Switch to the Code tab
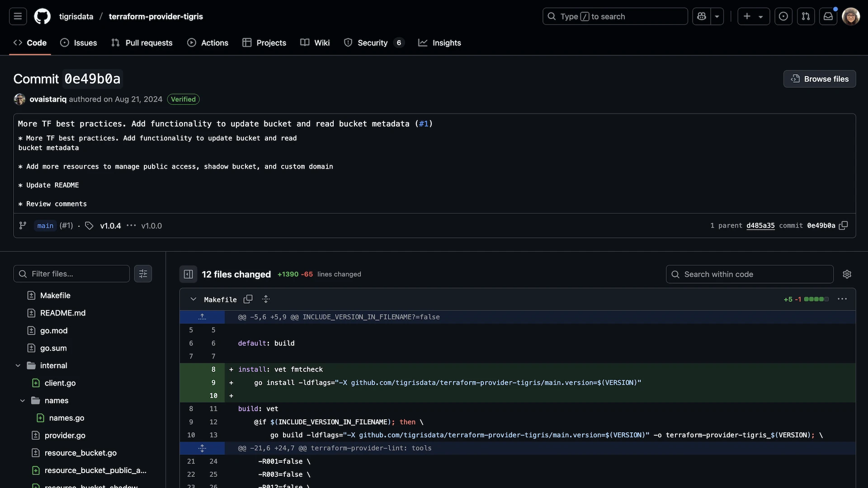Viewport: 868px width, 488px height. click(x=30, y=42)
